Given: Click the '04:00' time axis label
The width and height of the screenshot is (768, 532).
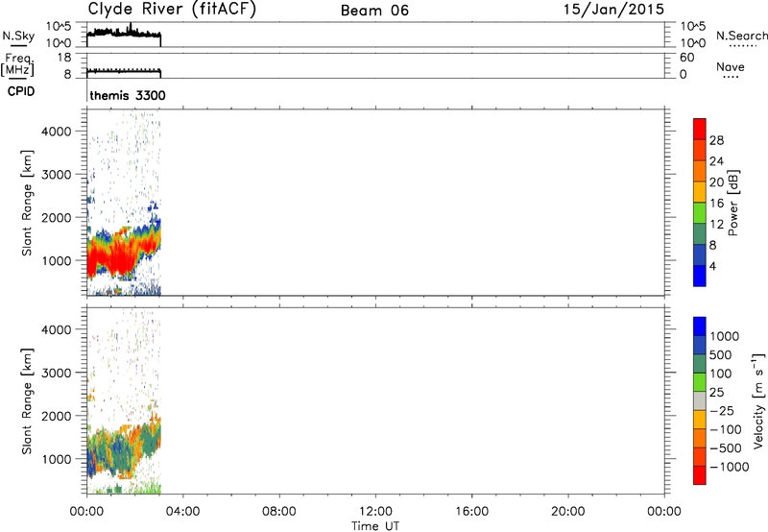Looking at the screenshot, I should [x=182, y=512].
